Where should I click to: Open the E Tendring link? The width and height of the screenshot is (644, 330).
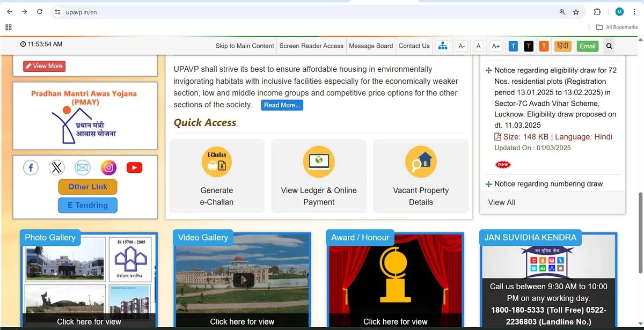[87, 205]
